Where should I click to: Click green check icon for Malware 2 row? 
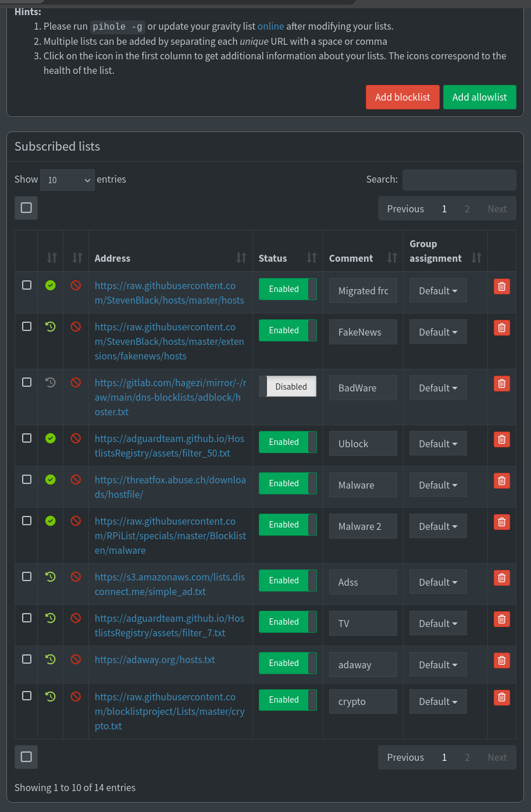[51, 521]
